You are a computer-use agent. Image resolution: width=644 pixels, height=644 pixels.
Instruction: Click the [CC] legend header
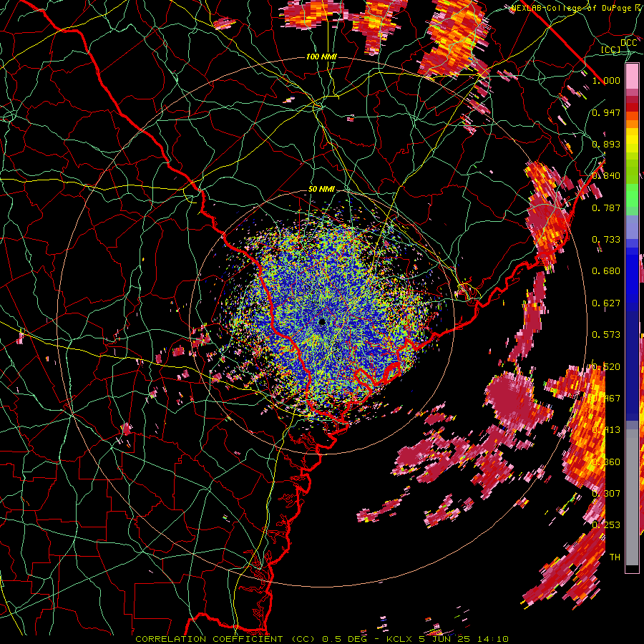pos(611,50)
